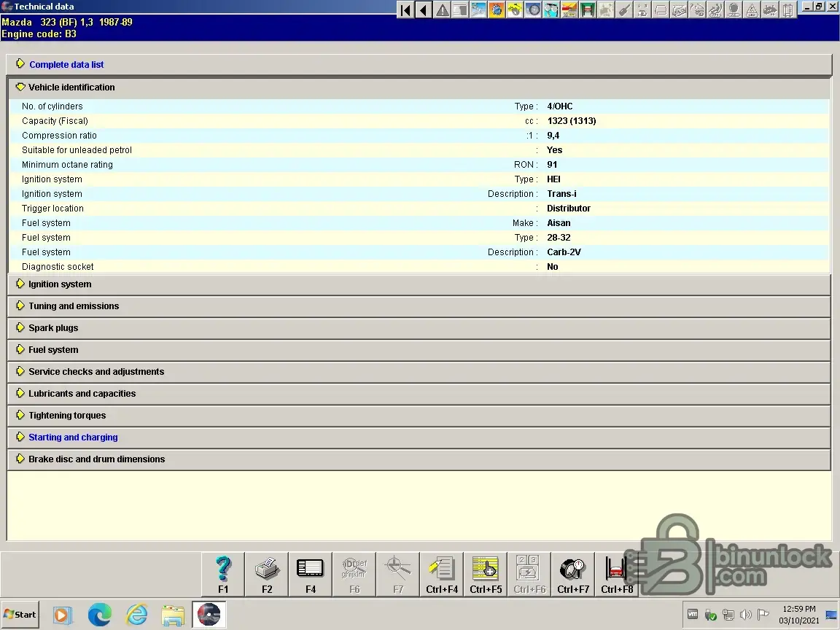
Task: Collapse the Vehicle identification section
Action: click(419, 87)
